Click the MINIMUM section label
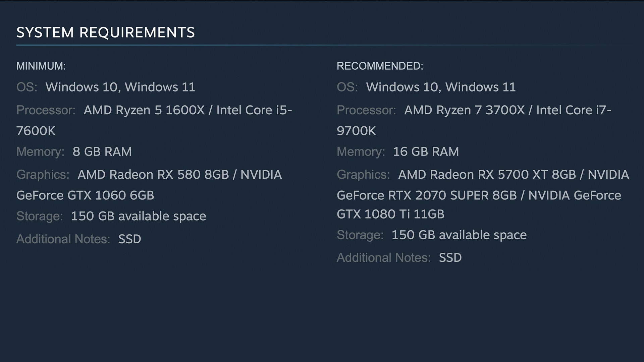This screenshot has width=644, height=362. point(41,66)
